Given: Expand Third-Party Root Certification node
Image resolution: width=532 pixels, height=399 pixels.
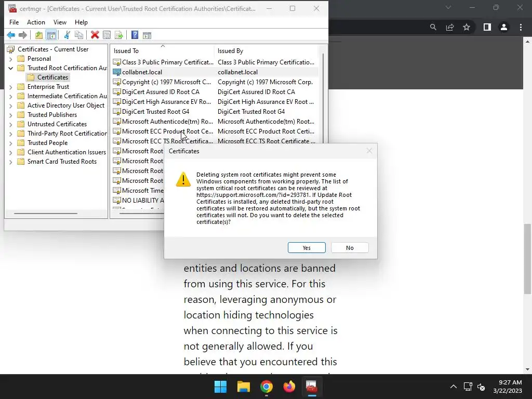Looking at the screenshot, I should (10, 134).
